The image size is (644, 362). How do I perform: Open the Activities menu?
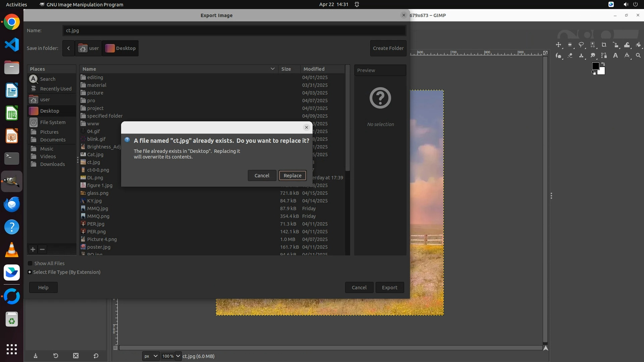[16, 4]
